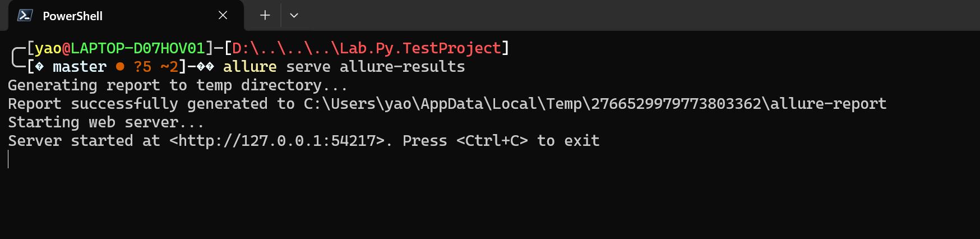Image resolution: width=980 pixels, height=239 pixels.
Task: Select the PowerShell tab title
Action: 72,16
